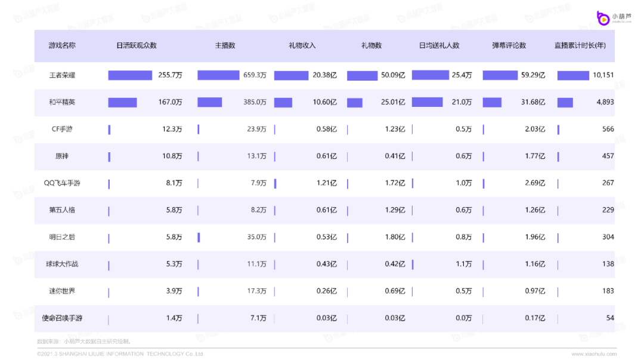
Task: Click the 礼物收入 column header
Action: [x=302, y=45]
